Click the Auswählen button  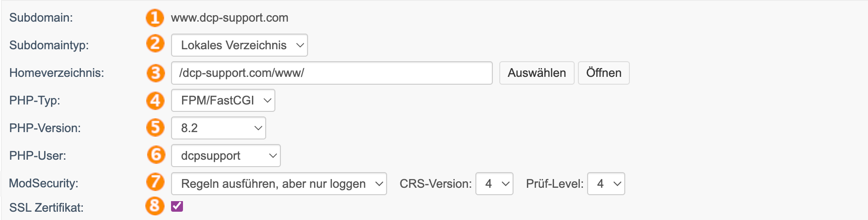coord(537,73)
